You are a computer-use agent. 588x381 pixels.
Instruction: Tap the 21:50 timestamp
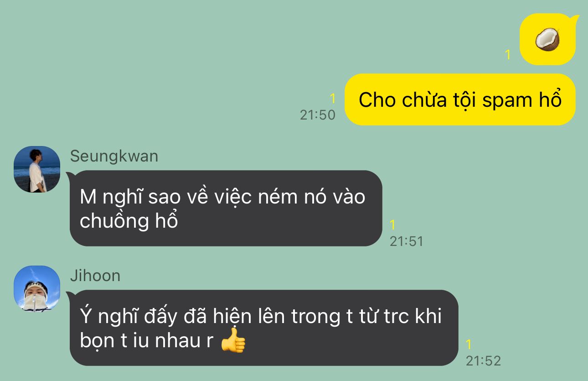pyautogui.click(x=318, y=115)
